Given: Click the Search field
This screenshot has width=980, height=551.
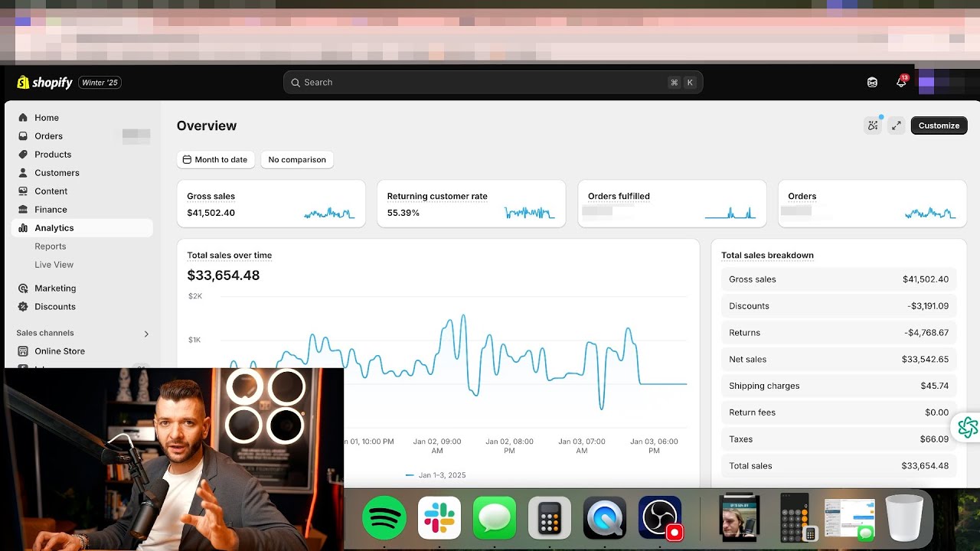Looking at the screenshot, I should coord(493,83).
